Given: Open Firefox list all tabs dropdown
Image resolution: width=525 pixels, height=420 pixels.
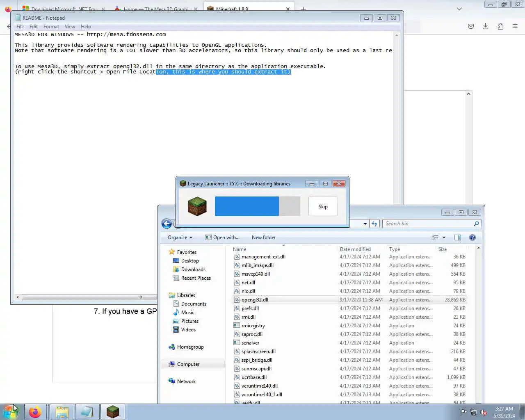Looking at the screenshot, I should point(459,9).
